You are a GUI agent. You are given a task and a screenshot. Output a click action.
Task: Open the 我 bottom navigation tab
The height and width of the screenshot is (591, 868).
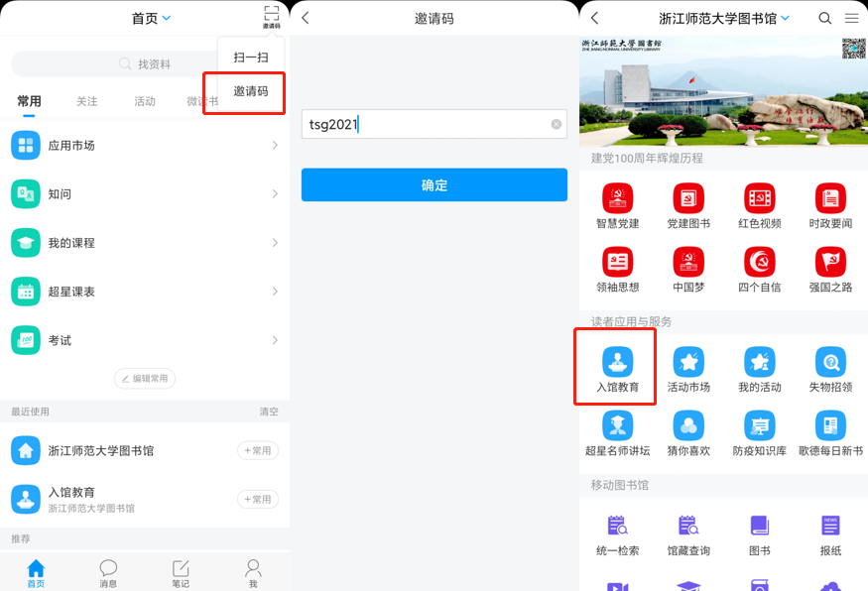coord(253,573)
